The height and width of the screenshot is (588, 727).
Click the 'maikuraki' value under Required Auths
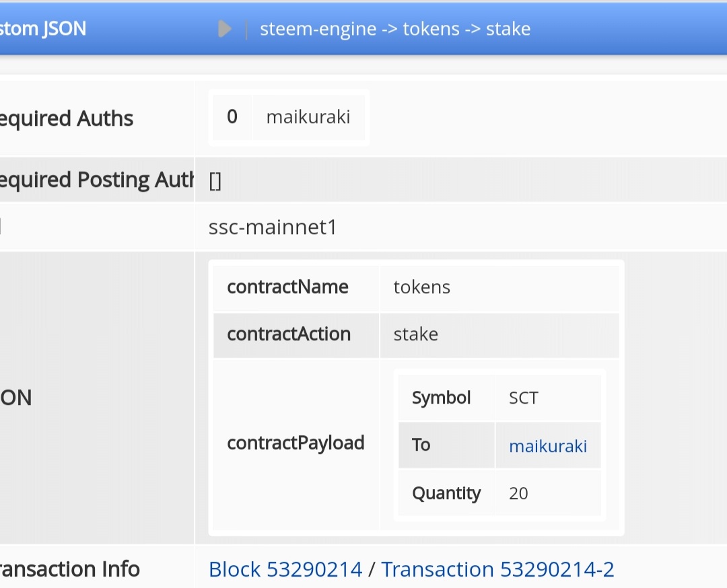(x=308, y=117)
